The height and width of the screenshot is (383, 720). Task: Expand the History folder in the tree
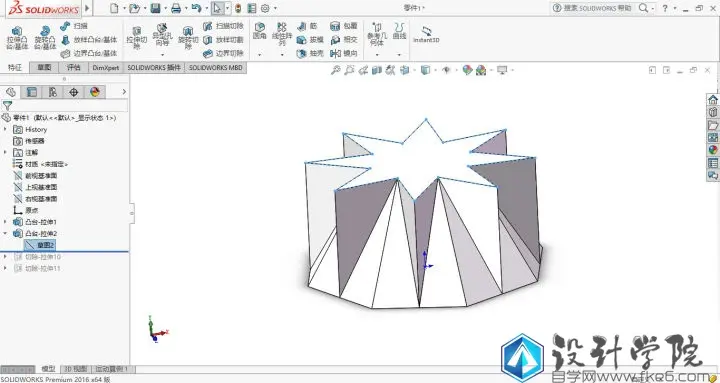6,130
